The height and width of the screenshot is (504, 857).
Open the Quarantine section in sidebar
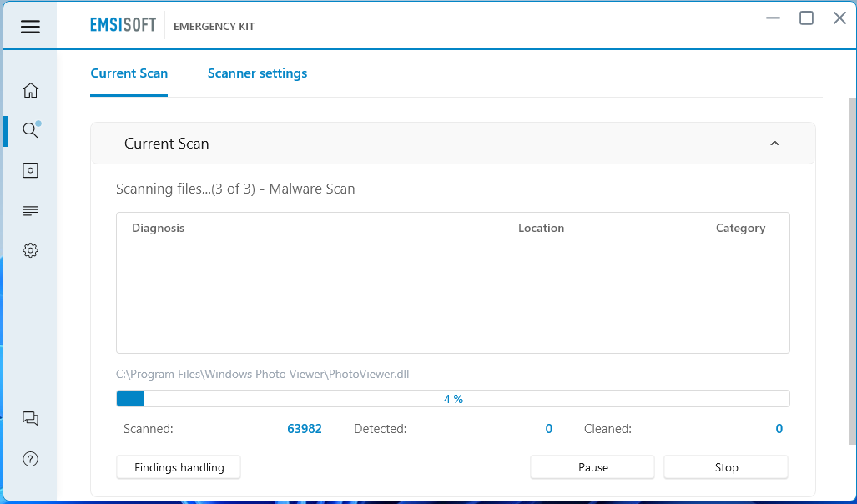(30, 170)
